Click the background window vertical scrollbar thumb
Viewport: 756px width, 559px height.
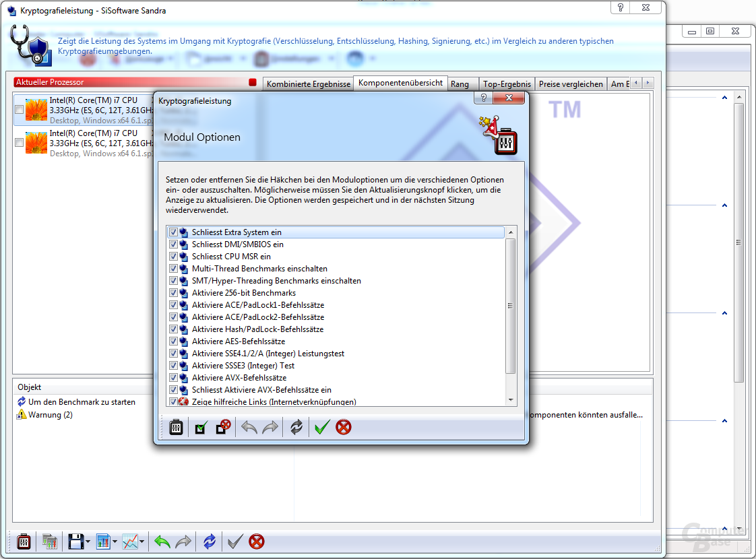coord(738,242)
